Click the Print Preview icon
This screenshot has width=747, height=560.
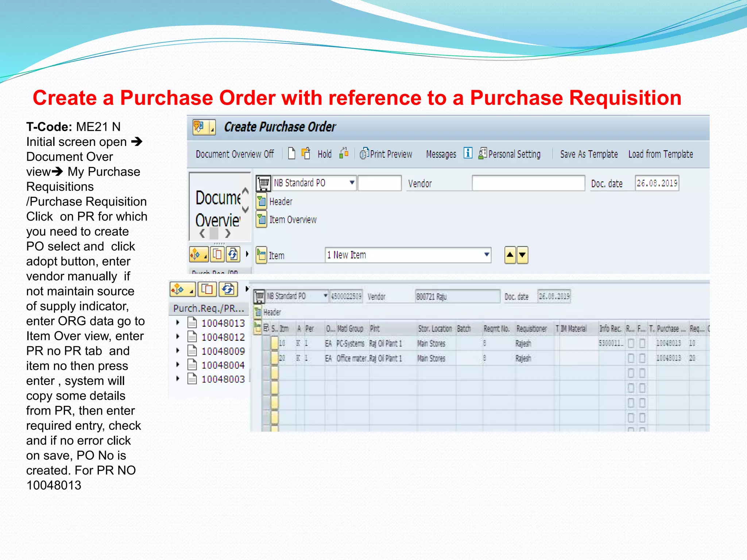(364, 154)
